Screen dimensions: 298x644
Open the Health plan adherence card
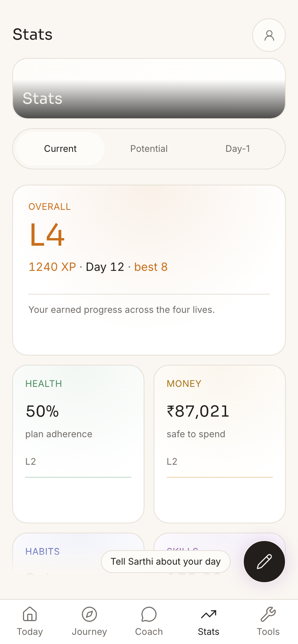(78, 444)
